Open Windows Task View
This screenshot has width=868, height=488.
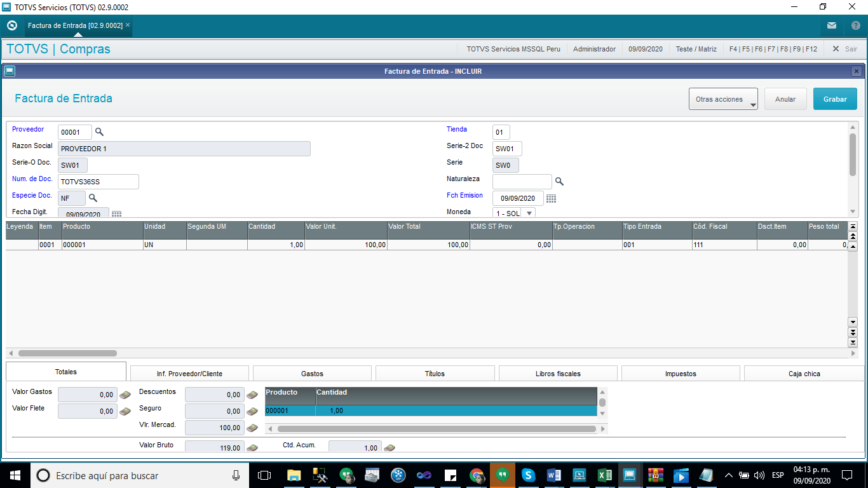coord(264,475)
